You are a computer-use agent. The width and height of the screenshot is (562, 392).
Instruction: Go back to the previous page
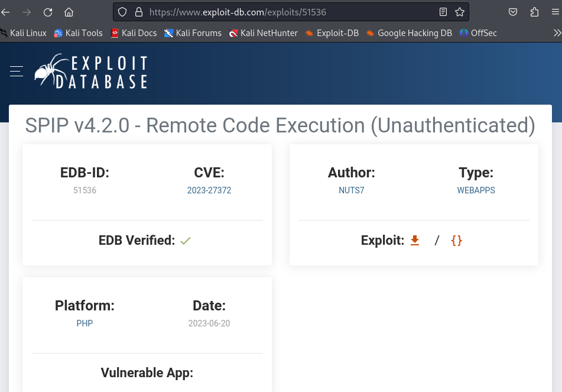tap(5, 12)
